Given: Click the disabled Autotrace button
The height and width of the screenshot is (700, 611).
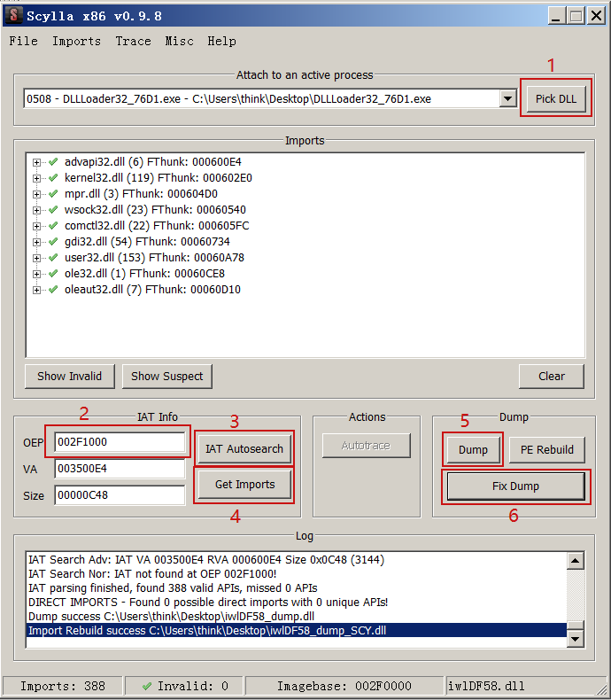Looking at the screenshot, I should 366,446.
